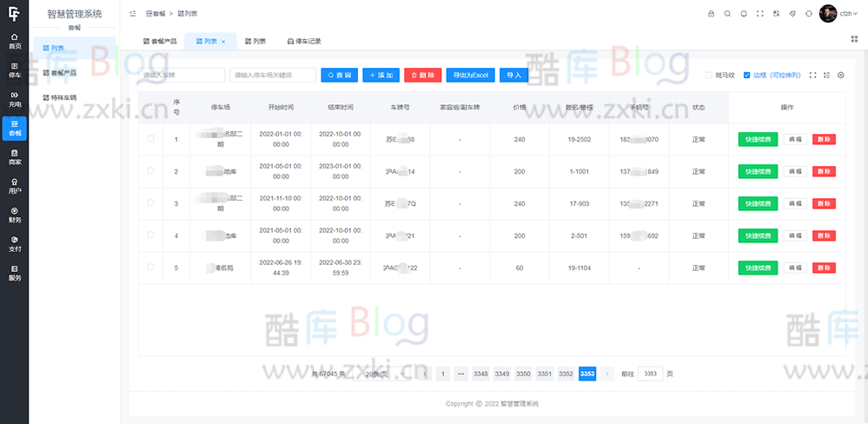Refresh the page with the header refresh icon
868x424 pixels.
point(809,14)
